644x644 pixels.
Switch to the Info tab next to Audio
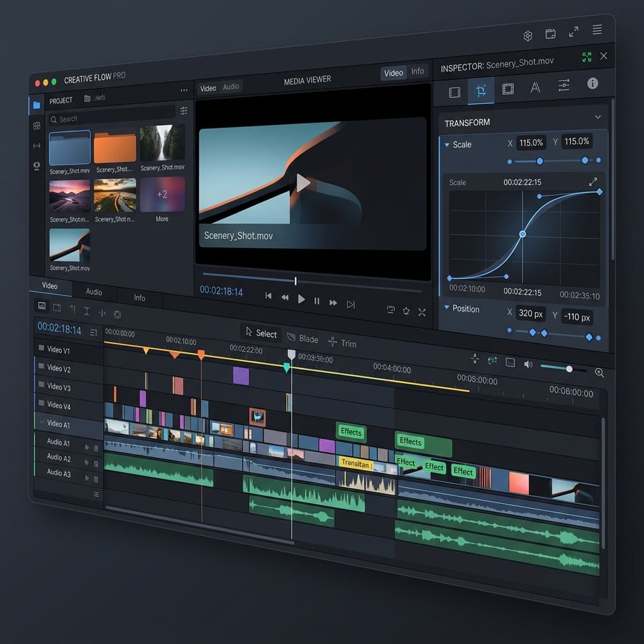click(140, 298)
